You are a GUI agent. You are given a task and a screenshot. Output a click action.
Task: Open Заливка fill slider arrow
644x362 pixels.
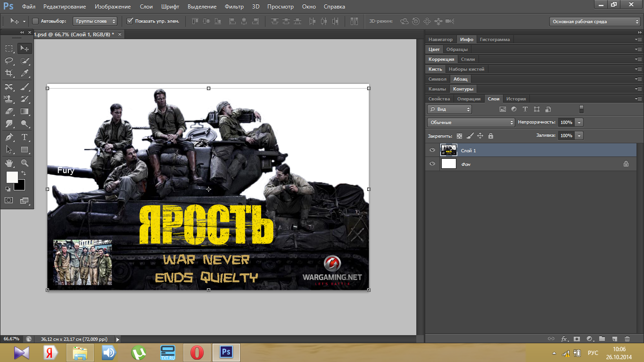[579, 136]
